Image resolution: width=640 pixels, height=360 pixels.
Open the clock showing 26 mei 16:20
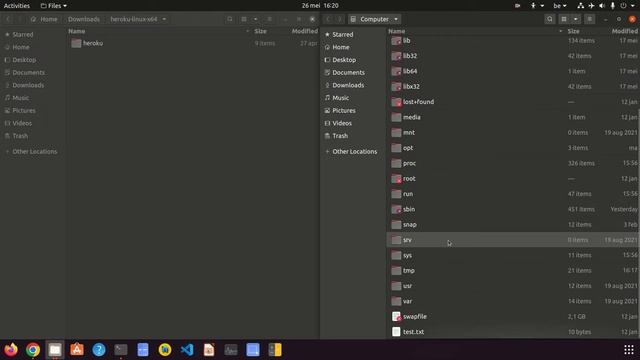320,6
